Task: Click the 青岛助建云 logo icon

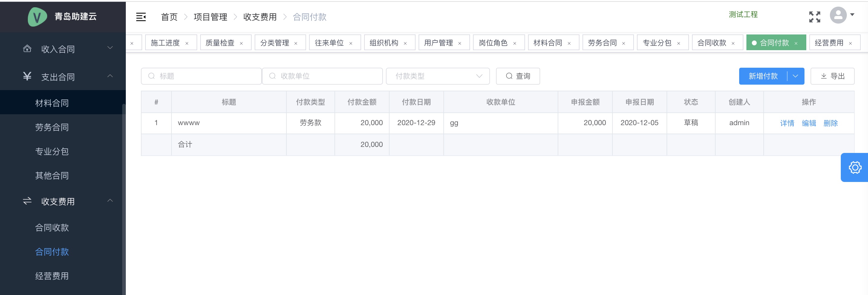Action: (x=37, y=17)
